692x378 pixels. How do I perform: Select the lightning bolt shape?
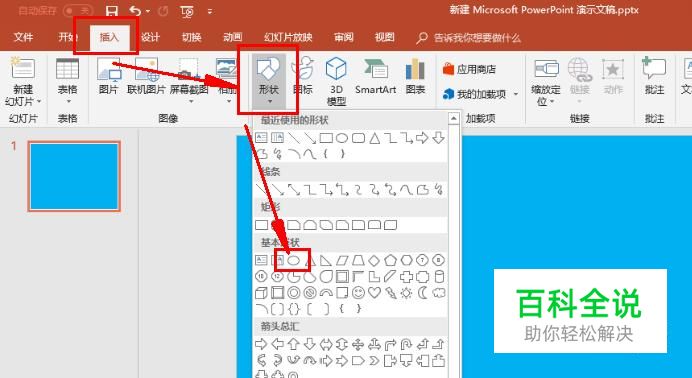pyautogui.click(x=390, y=293)
